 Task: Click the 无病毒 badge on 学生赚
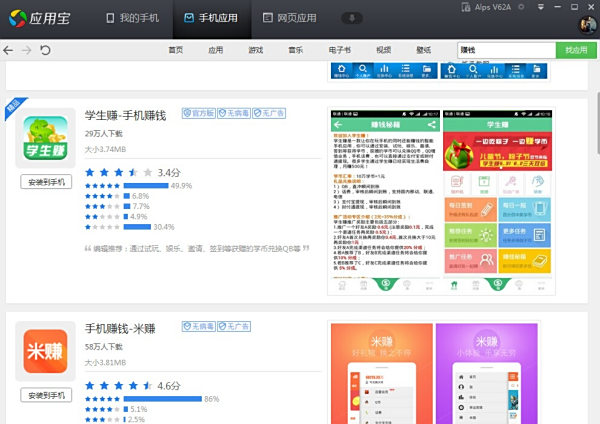coord(234,113)
